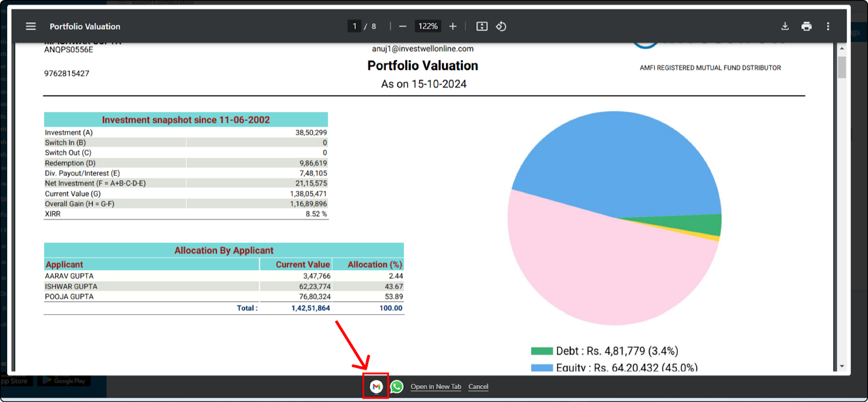This screenshot has width=868, height=402.
Task: Click the fit to page icon
Action: (482, 26)
